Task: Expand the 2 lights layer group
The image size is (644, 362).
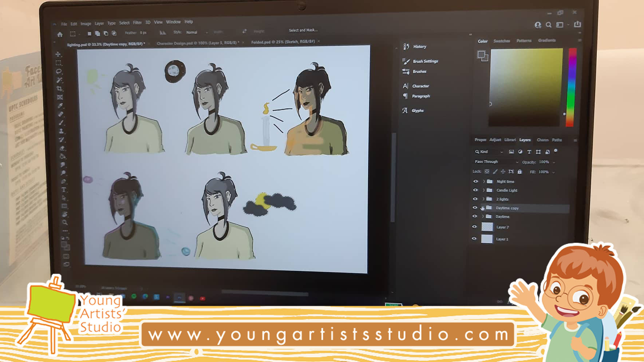Action: [x=483, y=199]
